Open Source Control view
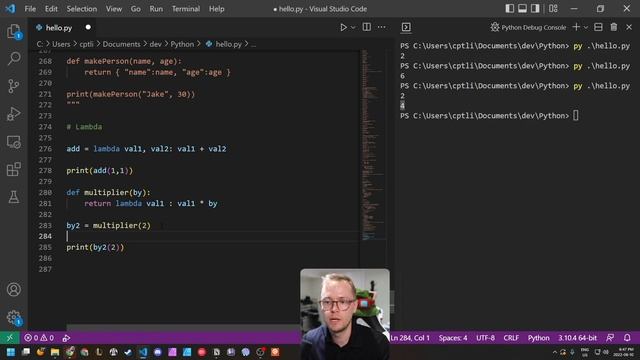Screen dimensions: 640x360 pyautogui.click(x=13, y=86)
